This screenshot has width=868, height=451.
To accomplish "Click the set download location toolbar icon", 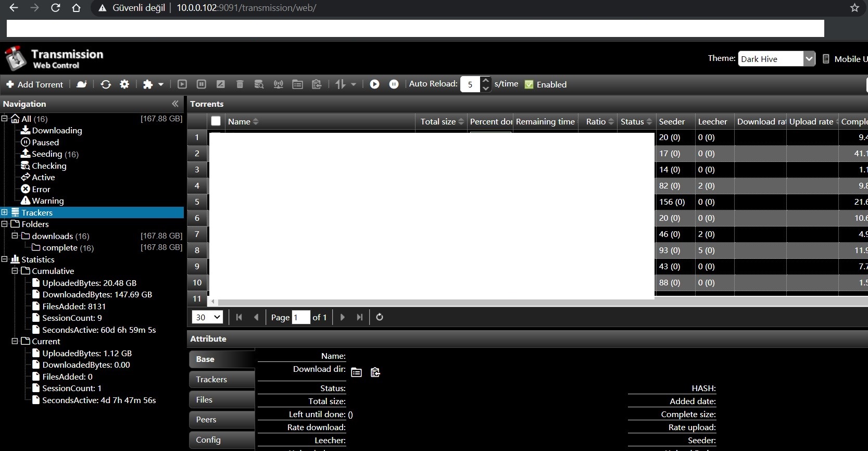I will pyautogui.click(x=297, y=84).
